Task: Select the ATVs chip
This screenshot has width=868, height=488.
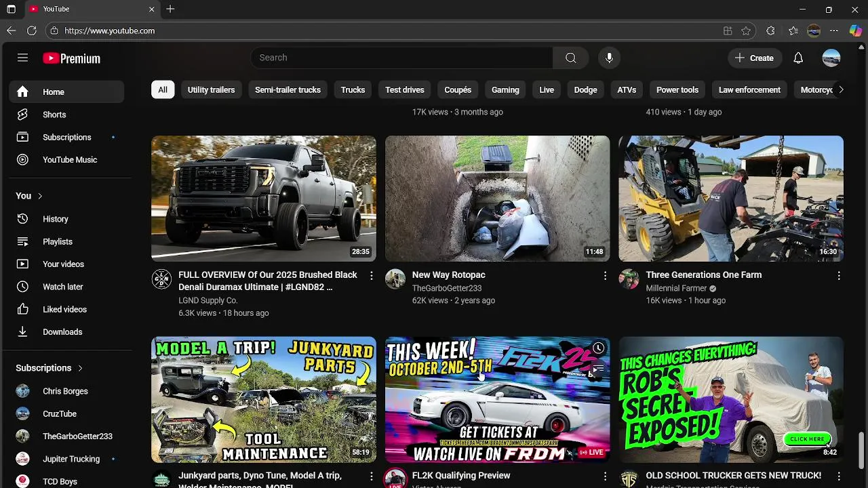Action: point(627,89)
